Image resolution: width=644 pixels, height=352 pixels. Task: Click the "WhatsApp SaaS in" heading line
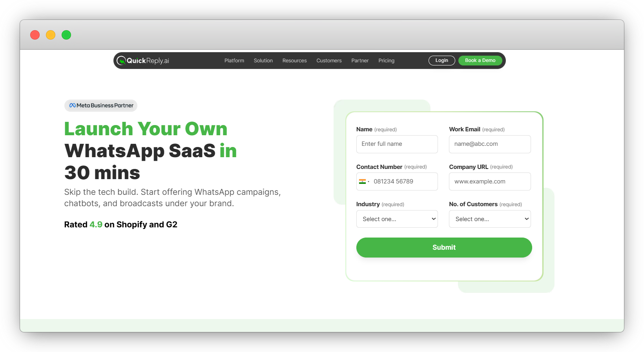pyautogui.click(x=151, y=151)
